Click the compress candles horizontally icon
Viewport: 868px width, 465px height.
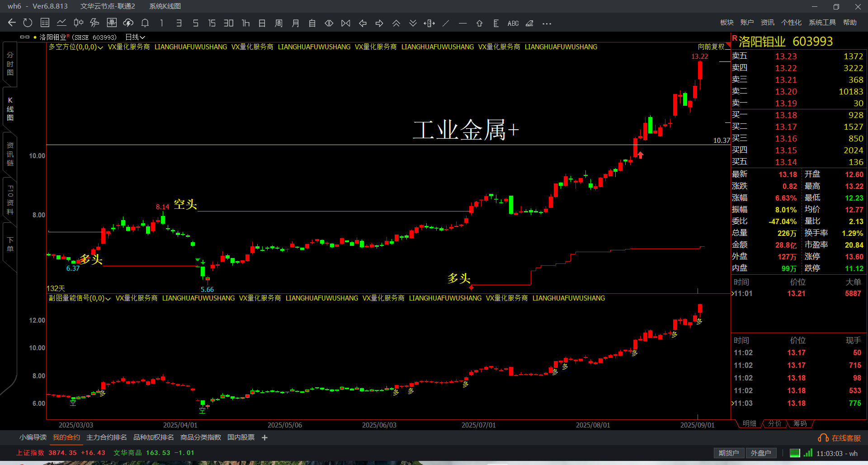click(x=346, y=23)
